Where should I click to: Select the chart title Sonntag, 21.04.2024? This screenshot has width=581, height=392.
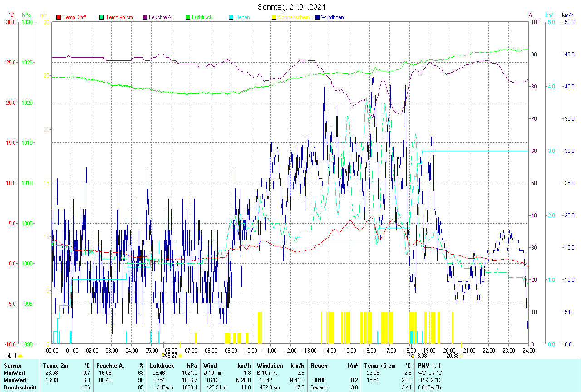(291, 7)
